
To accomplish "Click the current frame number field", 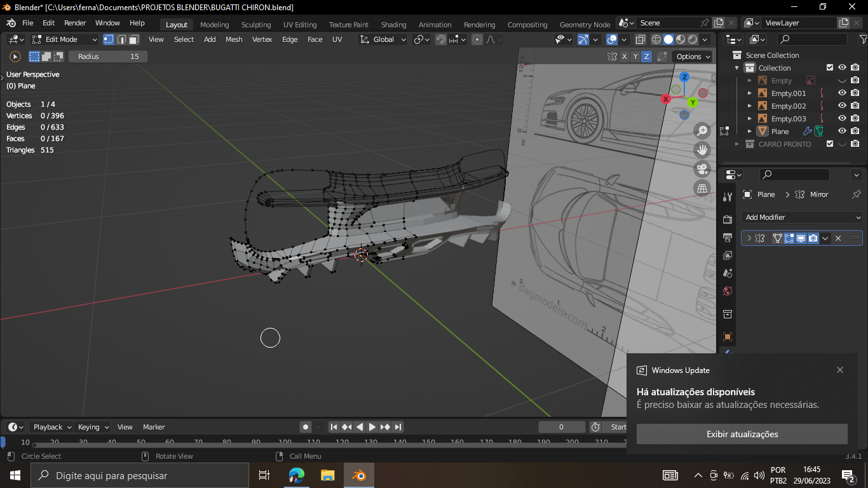I will 561,427.
